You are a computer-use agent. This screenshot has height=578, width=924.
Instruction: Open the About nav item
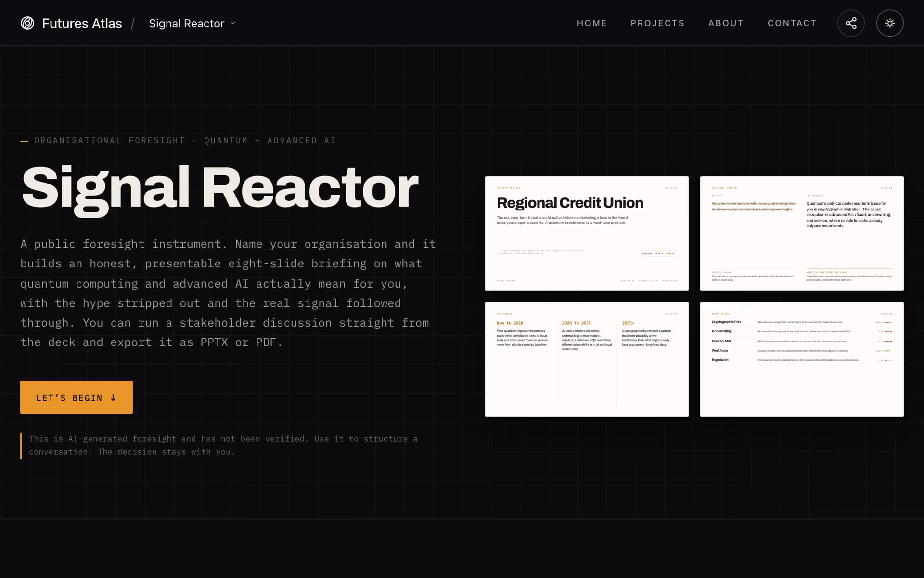[x=726, y=23]
